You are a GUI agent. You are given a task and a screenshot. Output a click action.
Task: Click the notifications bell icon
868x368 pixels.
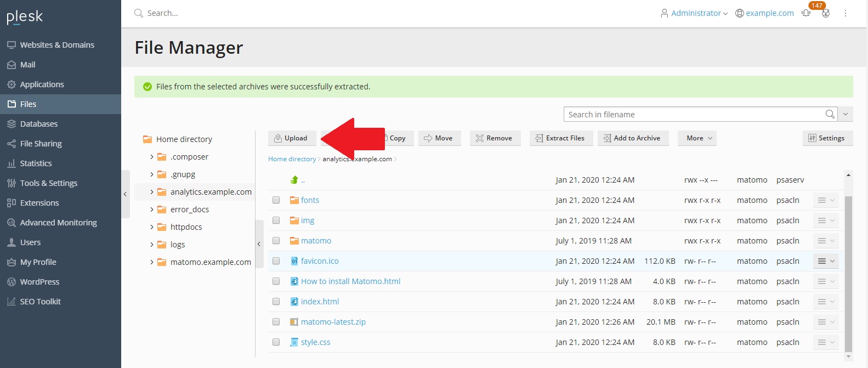806,13
